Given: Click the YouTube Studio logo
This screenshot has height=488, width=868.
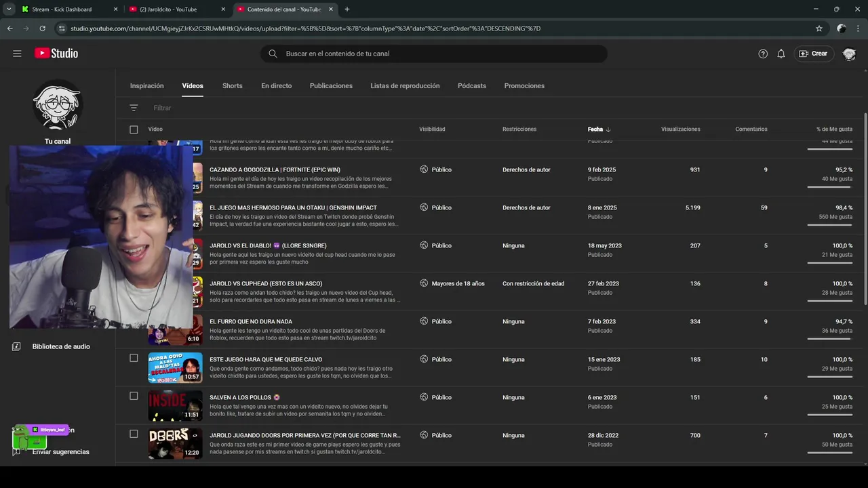Looking at the screenshot, I should [x=56, y=54].
